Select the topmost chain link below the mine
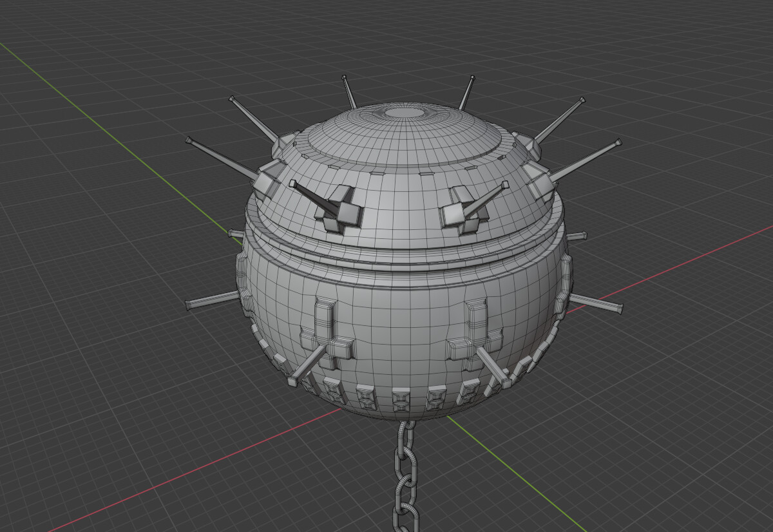This screenshot has height=532, width=773. pos(406,438)
